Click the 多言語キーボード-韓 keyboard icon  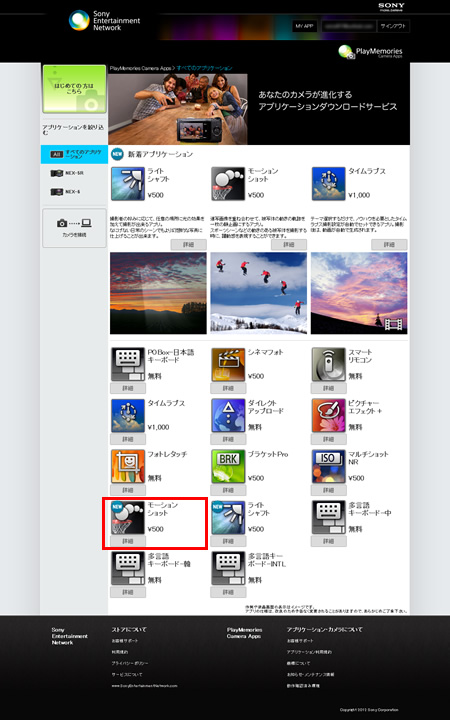click(x=128, y=568)
